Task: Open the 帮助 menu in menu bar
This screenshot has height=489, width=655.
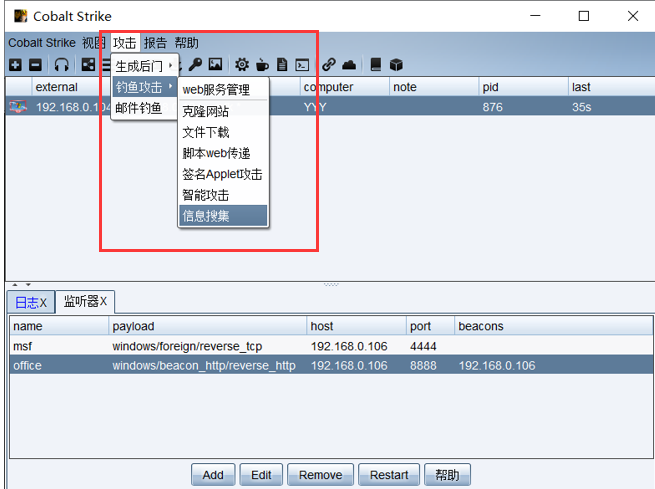Action: coord(186,43)
